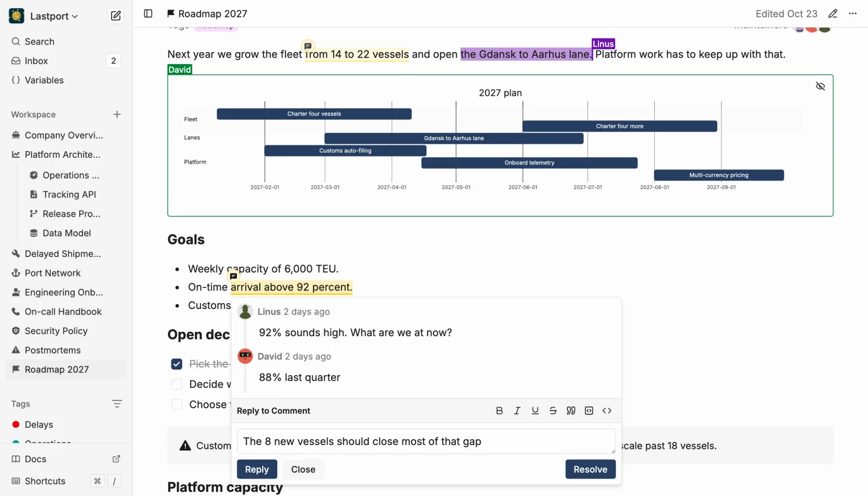Open Tracking API sub-document

(x=76, y=195)
